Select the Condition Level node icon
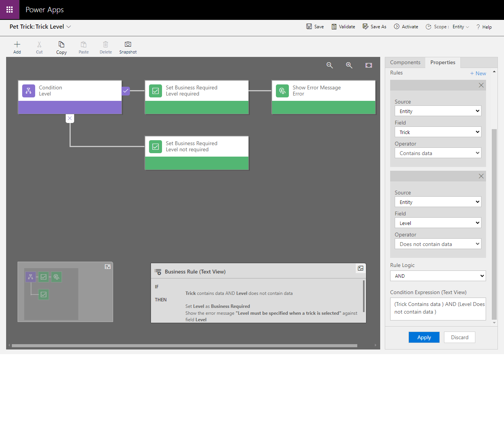 pyautogui.click(x=29, y=91)
